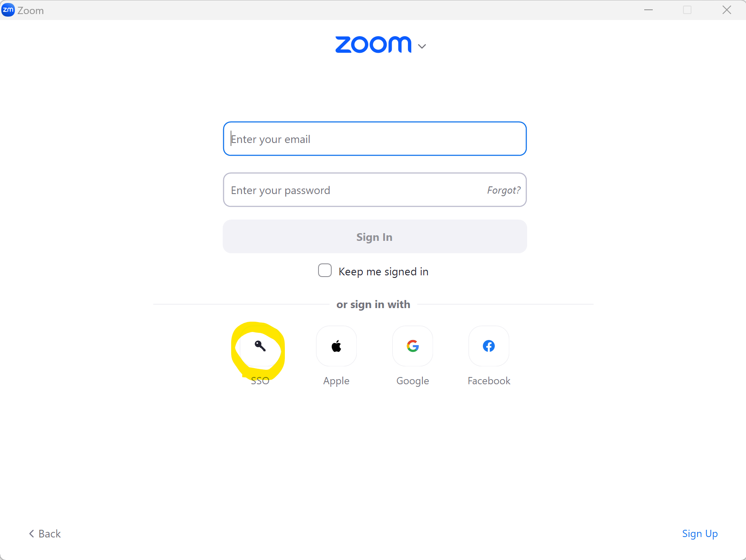Click the Sign In button
Screen dimensions: 746x560
375,237
